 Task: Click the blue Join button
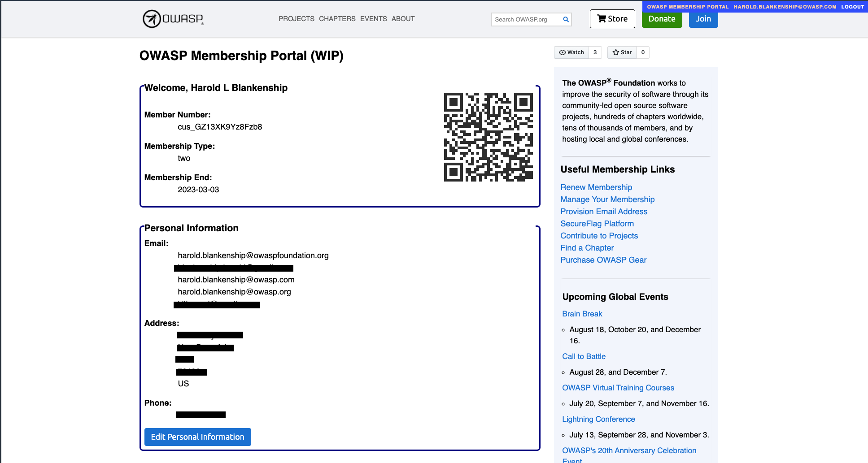pos(703,19)
